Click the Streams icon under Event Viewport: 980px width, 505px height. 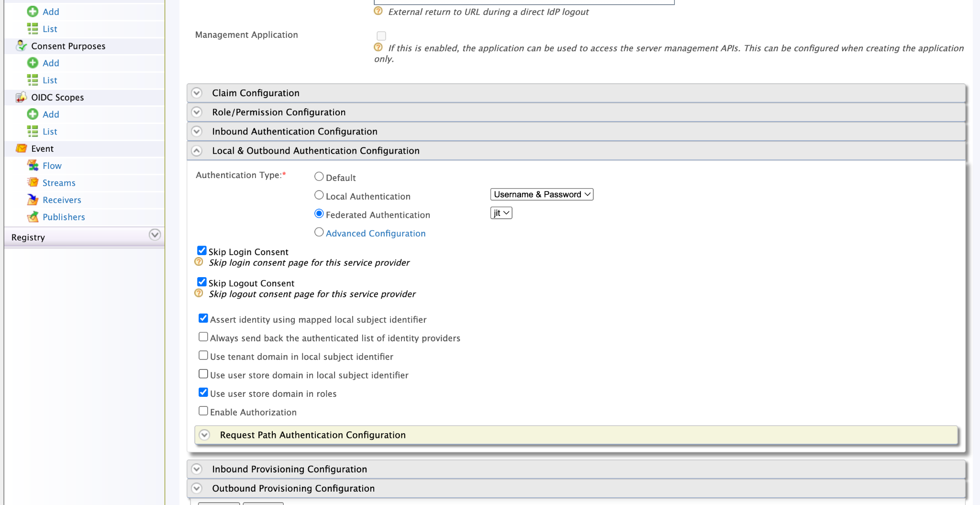(33, 182)
